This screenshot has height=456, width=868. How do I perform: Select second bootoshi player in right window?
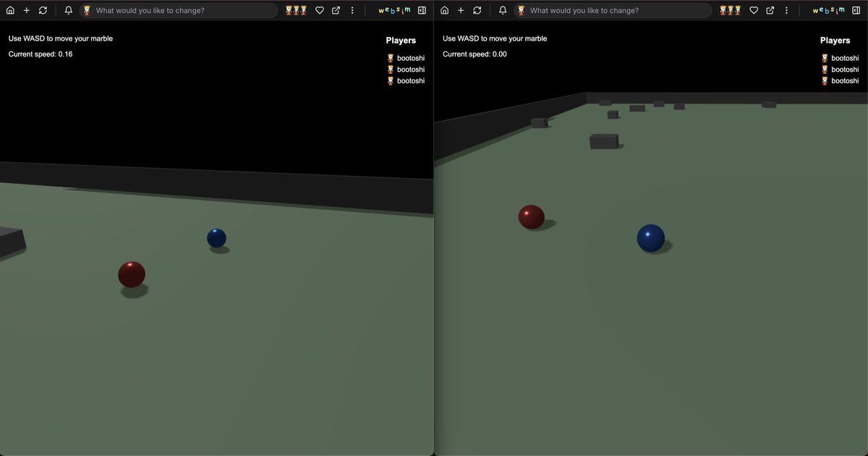(840, 69)
